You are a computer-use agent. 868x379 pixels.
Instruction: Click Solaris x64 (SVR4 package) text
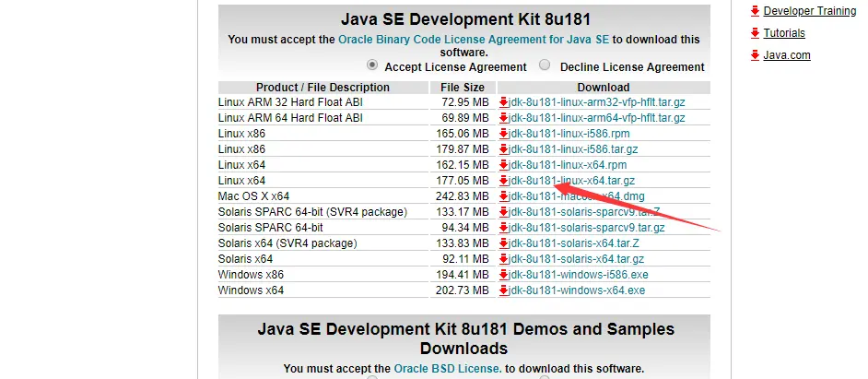tap(287, 243)
